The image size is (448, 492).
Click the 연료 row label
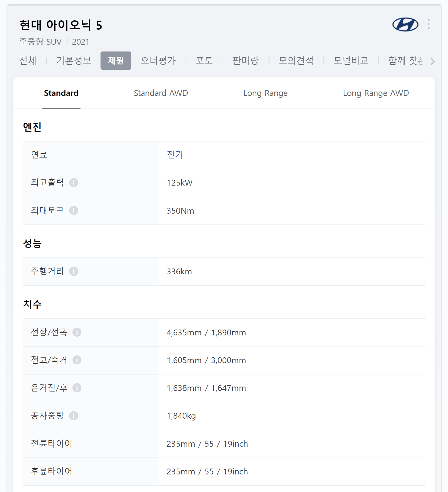[39, 154]
